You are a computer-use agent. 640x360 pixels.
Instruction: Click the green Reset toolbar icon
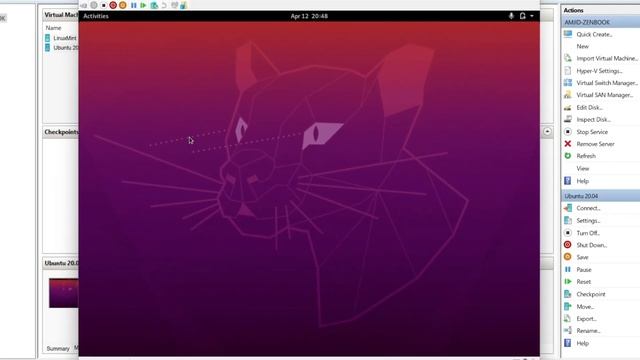[143, 5]
